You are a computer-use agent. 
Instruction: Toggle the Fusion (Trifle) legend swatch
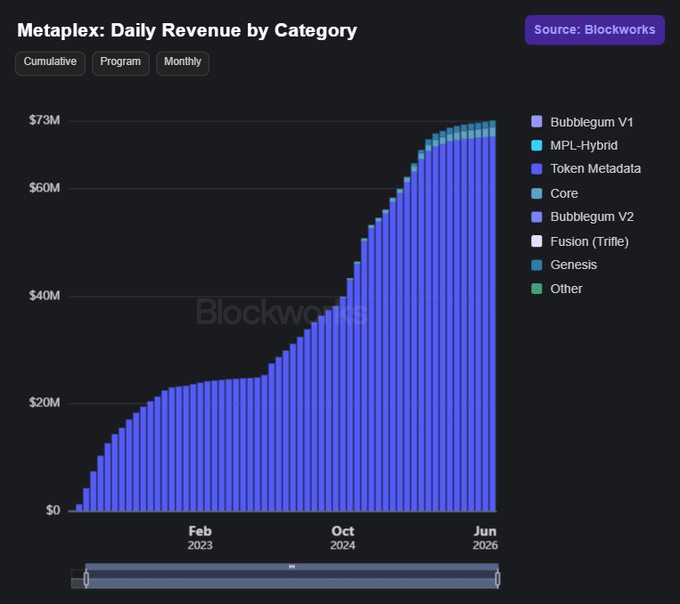[x=536, y=241]
